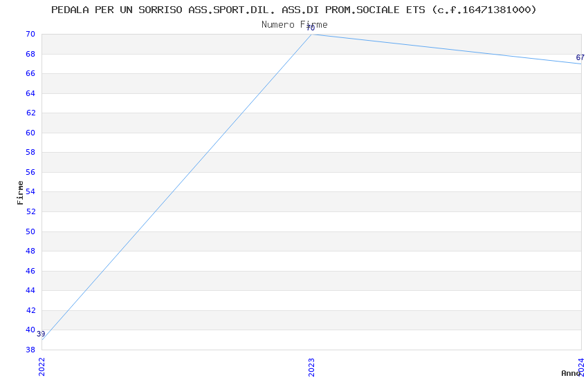Click y-axis tick value 66
Image resolution: width=588 pixels, height=380 pixels.
30,73
